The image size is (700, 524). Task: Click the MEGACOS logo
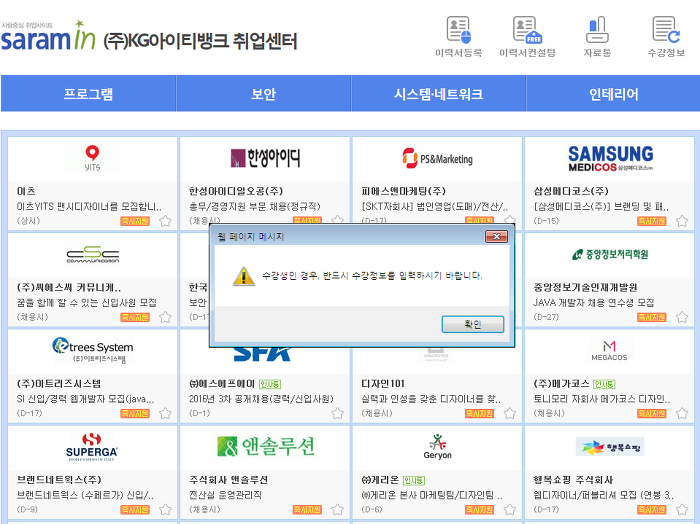click(x=609, y=351)
